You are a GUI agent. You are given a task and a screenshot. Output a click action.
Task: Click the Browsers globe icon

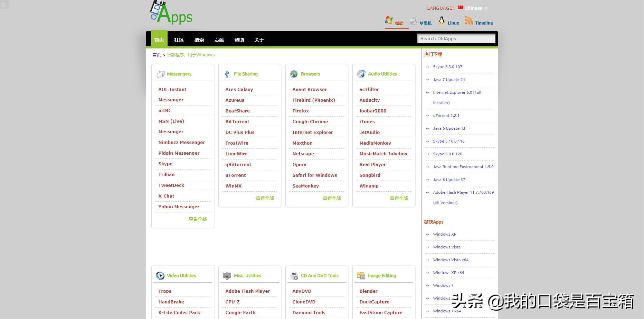294,74
